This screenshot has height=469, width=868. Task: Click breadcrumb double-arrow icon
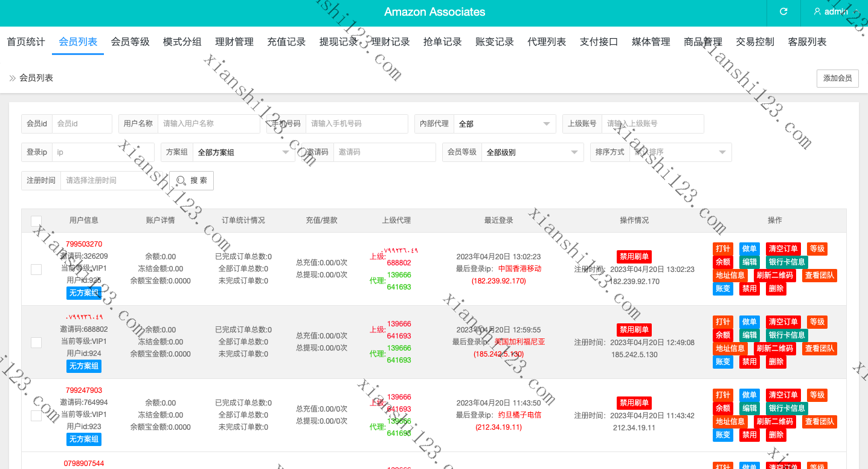point(12,78)
